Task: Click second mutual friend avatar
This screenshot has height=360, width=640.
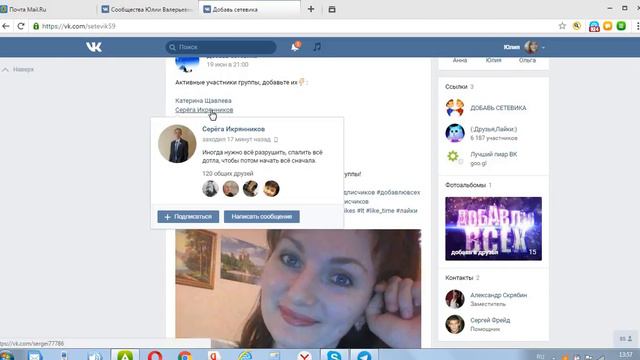Action: pyautogui.click(x=231, y=189)
